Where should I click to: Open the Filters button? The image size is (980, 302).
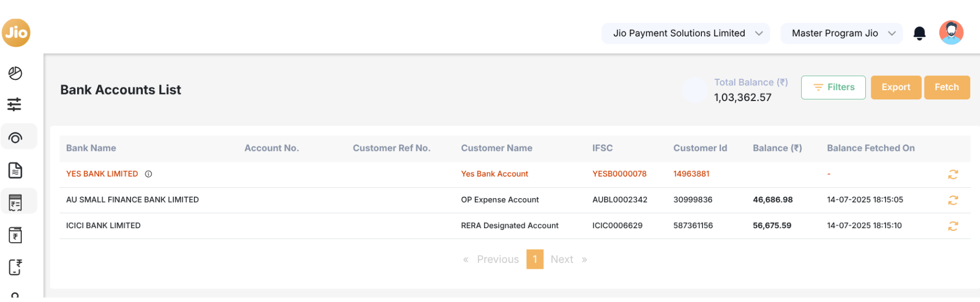[833, 87]
